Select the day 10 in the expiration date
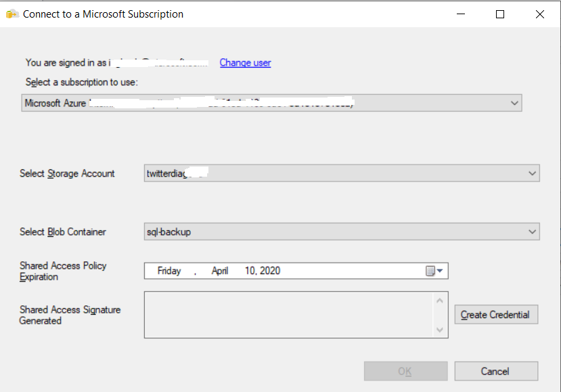 coord(250,271)
